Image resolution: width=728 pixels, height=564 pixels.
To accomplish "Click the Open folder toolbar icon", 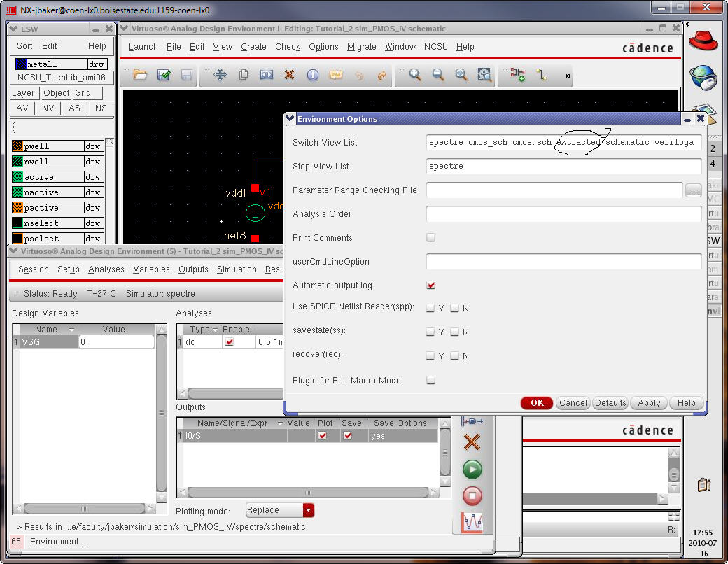I will 140,75.
